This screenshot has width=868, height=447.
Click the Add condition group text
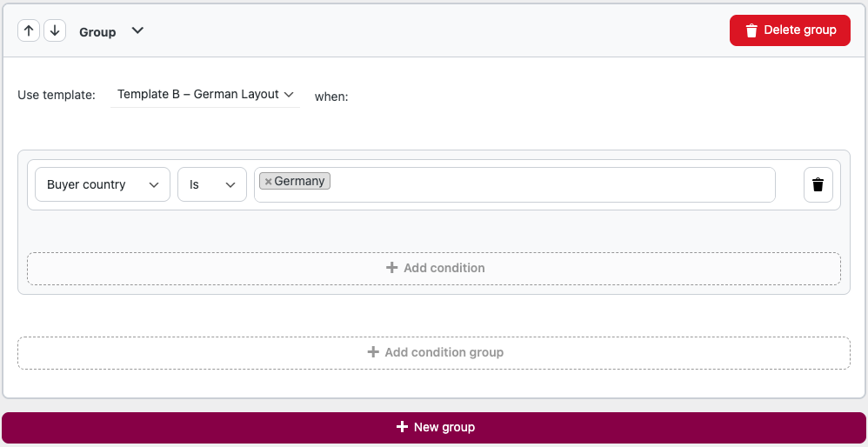(x=444, y=352)
